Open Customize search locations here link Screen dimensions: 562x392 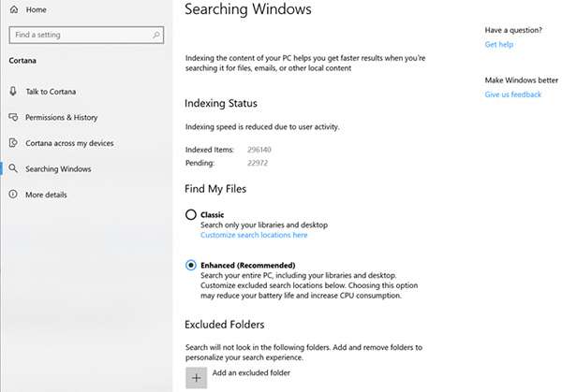pos(254,235)
